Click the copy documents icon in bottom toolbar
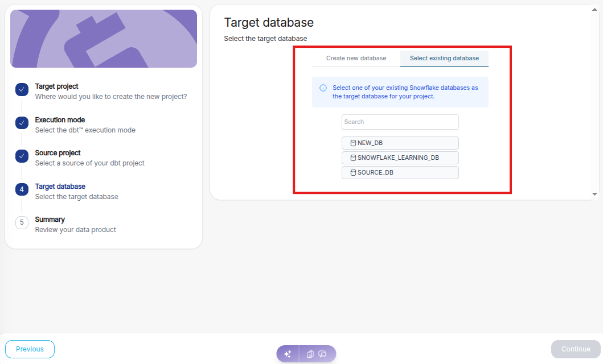Image resolution: width=603 pixels, height=364 pixels. [x=310, y=354]
